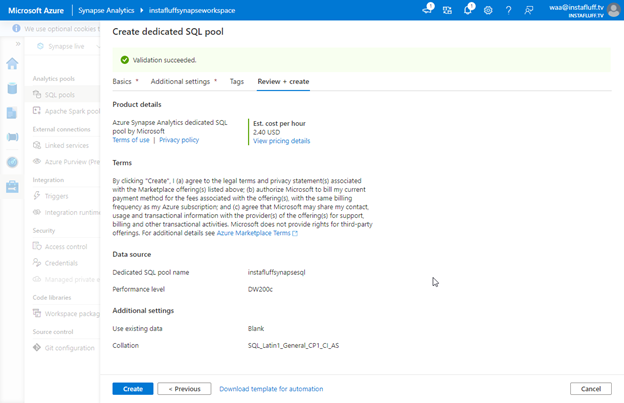The height and width of the screenshot is (403, 624).
Task: Select the Review + create tab
Action: [x=283, y=81]
